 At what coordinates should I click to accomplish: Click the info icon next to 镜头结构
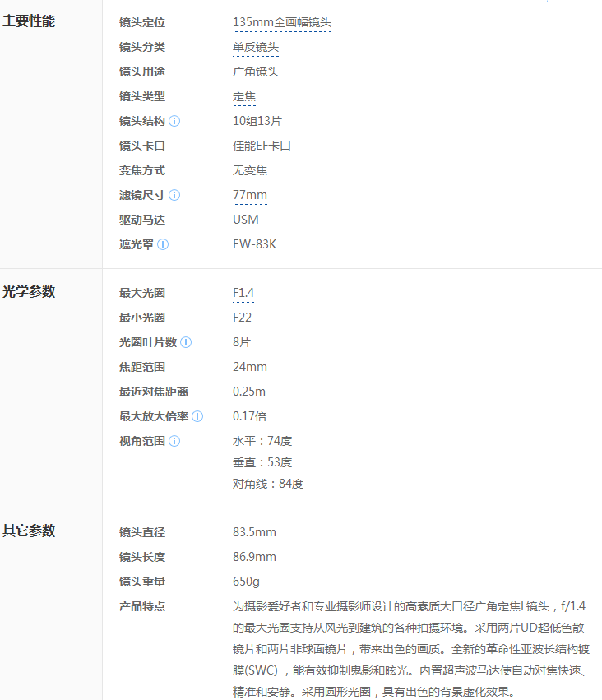[x=174, y=121]
